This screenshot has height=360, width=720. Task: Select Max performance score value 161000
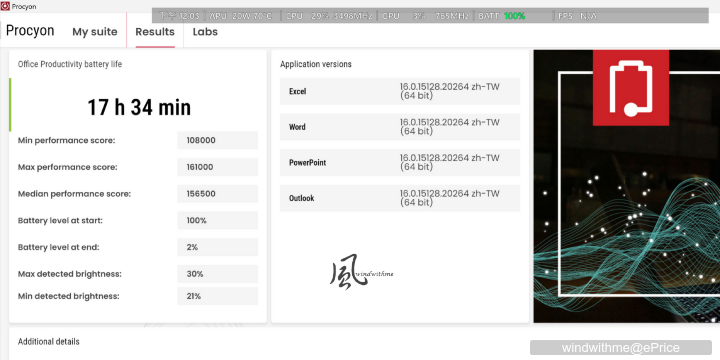click(x=218, y=167)
